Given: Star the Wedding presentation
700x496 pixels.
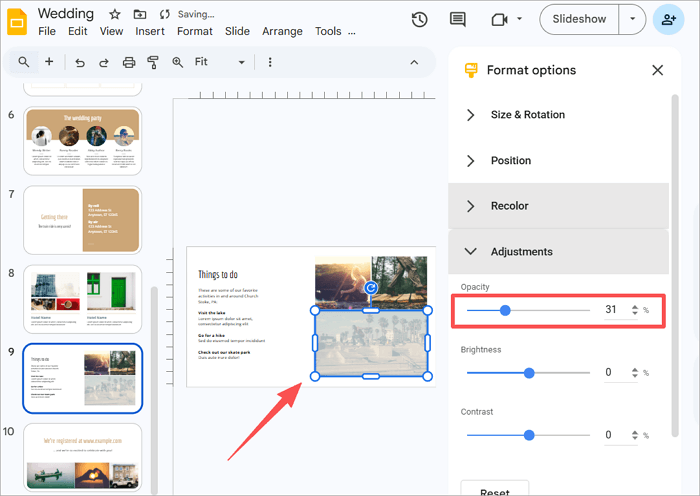Looking at the screenshot, I should click(115, 15).
